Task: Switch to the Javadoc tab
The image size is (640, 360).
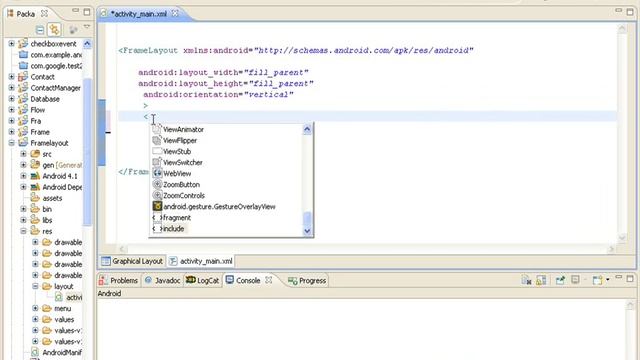Action: point(163,280)
